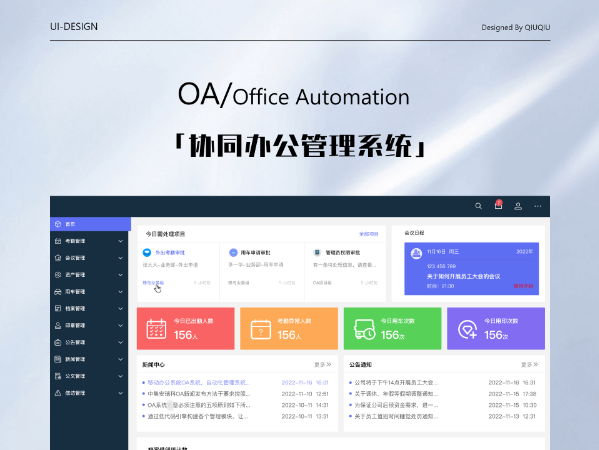
Task: Click the blue action link in 外出考勤审批 card
Action: point(153,283)
